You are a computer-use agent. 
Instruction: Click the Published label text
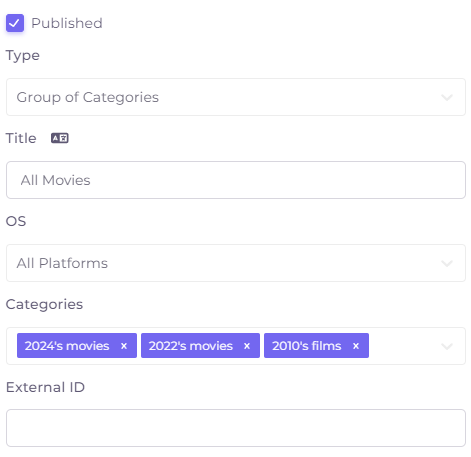click(x=67, y=23)
